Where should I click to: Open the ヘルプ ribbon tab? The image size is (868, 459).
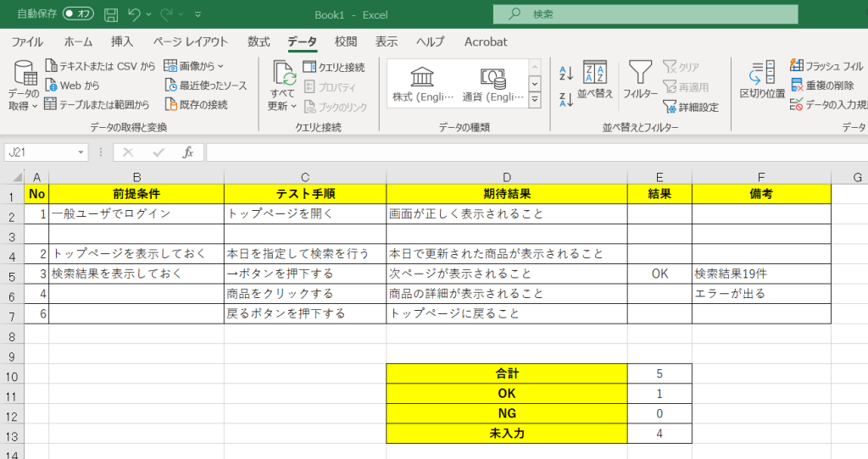click(430, 42)
